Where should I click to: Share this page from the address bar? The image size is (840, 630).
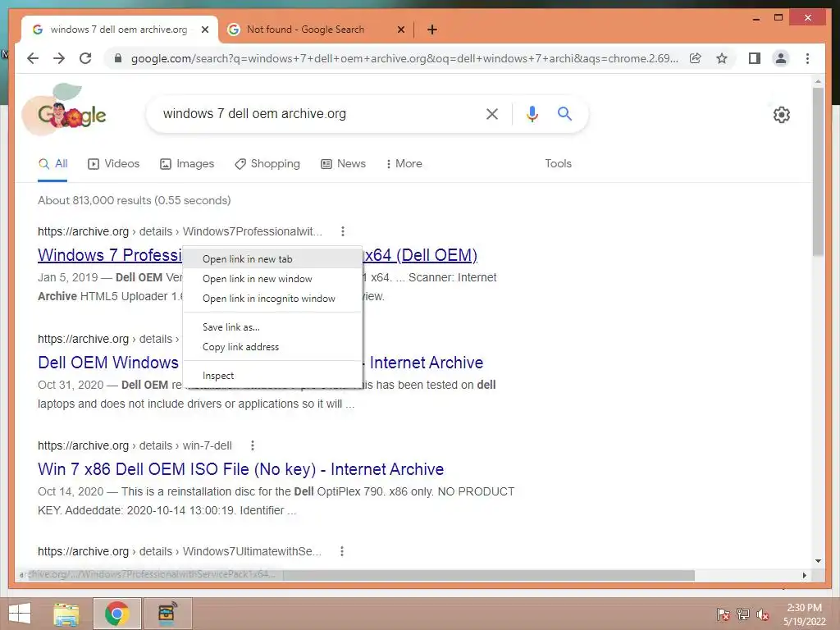click(696, 58)
